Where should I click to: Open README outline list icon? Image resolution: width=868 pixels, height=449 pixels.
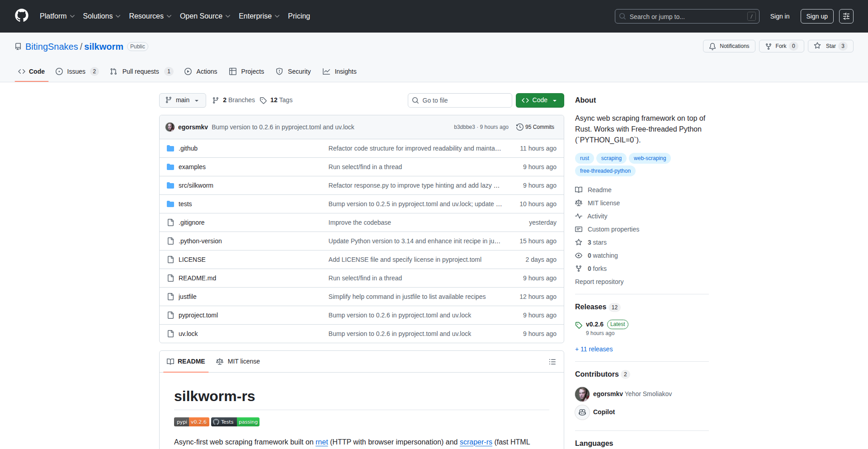[x=552, y=362]
